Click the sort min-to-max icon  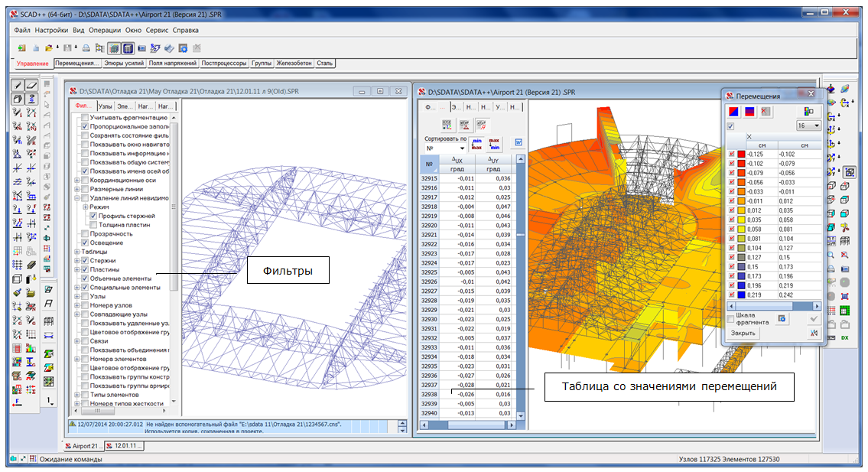[476, 142]
